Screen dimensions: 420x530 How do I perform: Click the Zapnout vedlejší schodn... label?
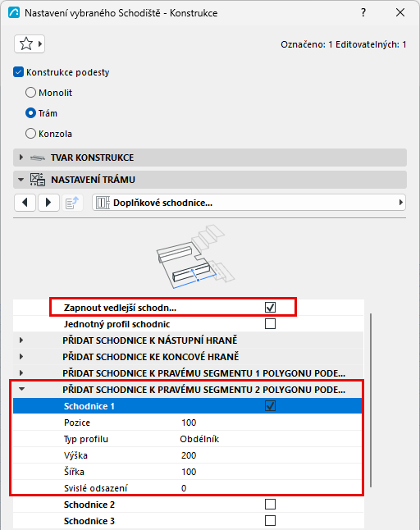click(x=120, y=308)
